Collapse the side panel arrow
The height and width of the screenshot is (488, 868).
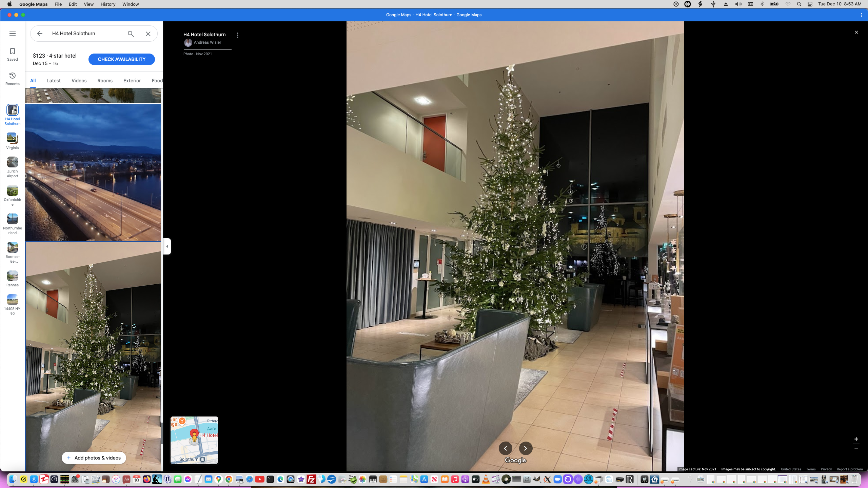(x=167, y=246)
